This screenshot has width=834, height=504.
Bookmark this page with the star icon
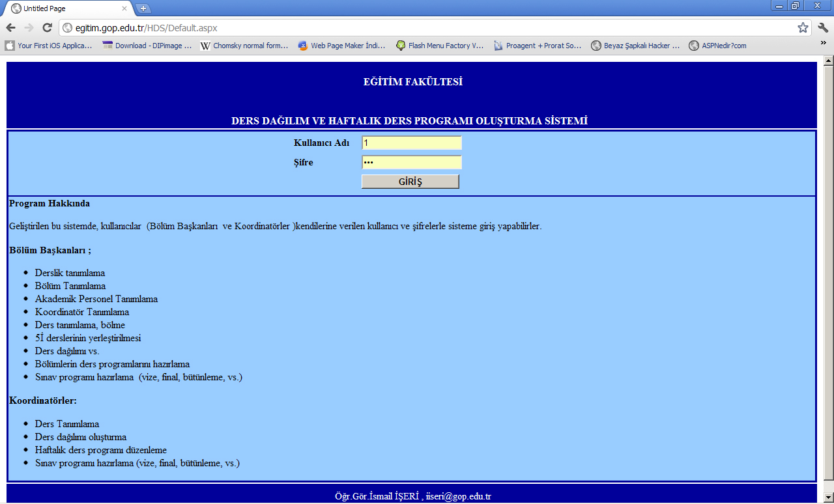[803, 28]
